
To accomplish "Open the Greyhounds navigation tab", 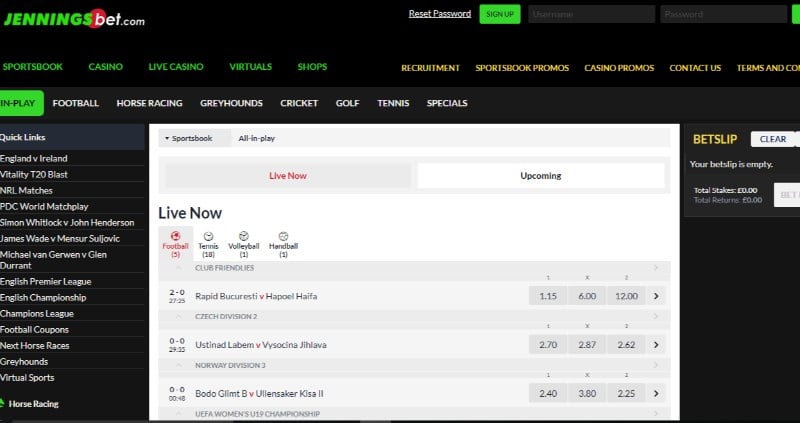I will (231, 103).
